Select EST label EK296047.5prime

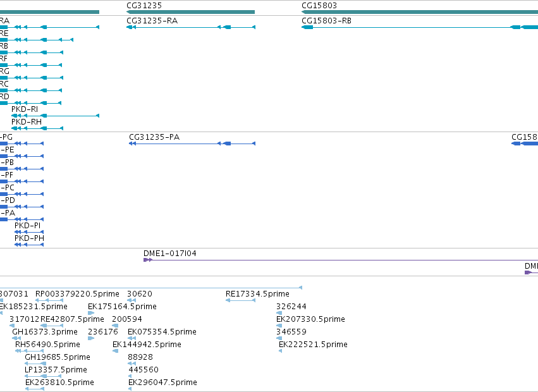[162, 383]
